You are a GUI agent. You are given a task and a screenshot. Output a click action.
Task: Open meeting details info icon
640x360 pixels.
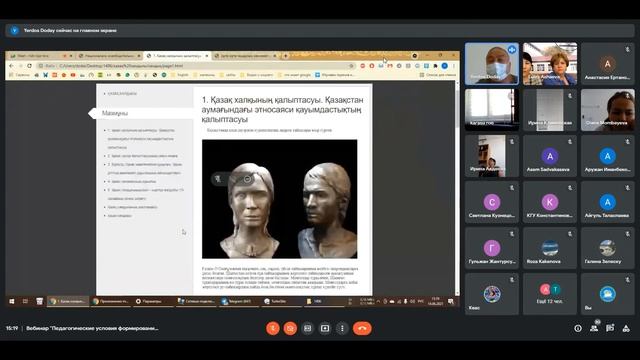tap(578, 328)
